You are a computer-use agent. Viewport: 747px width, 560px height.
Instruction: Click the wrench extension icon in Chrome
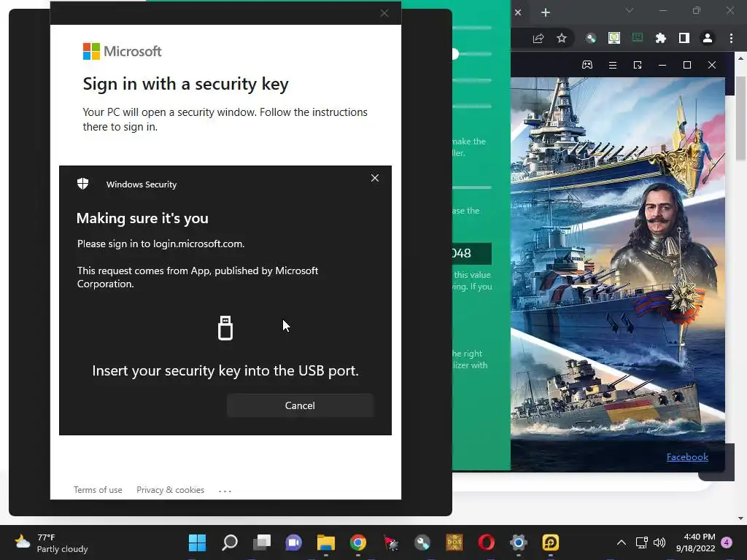click(x=591, y=39)
